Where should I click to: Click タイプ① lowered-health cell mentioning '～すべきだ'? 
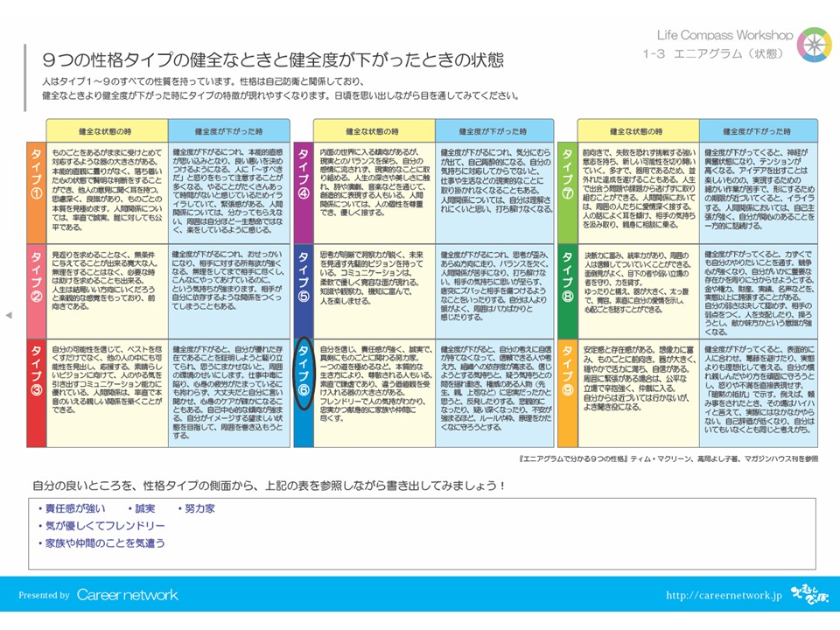(x=228, y=192)
